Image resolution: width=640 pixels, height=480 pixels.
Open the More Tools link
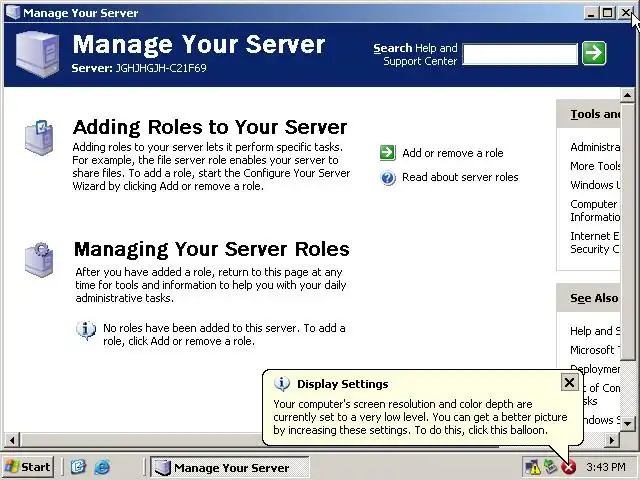(595, 166)
